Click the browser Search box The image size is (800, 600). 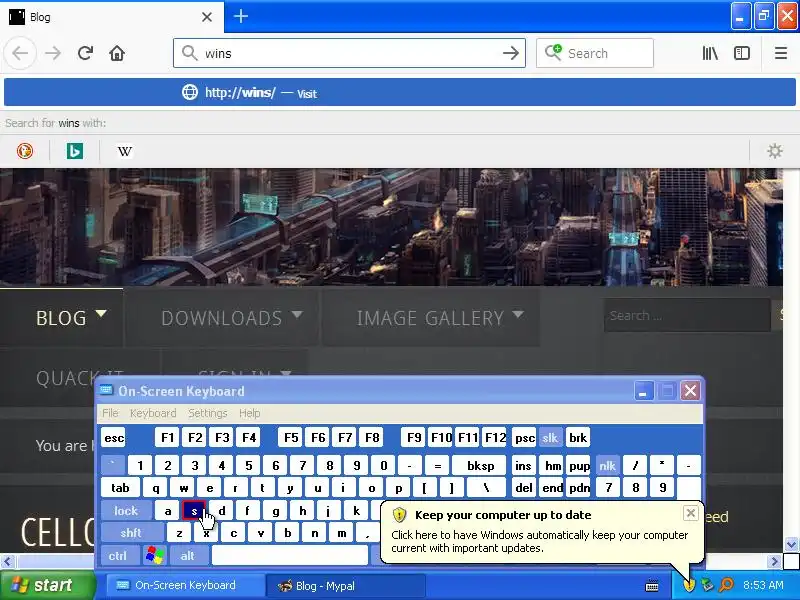[x=595, y=53]
